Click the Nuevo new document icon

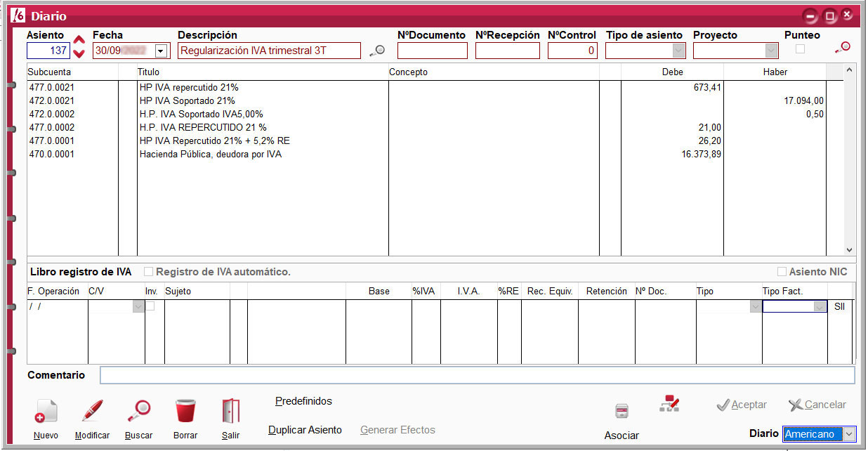click(x=46, y=412)
